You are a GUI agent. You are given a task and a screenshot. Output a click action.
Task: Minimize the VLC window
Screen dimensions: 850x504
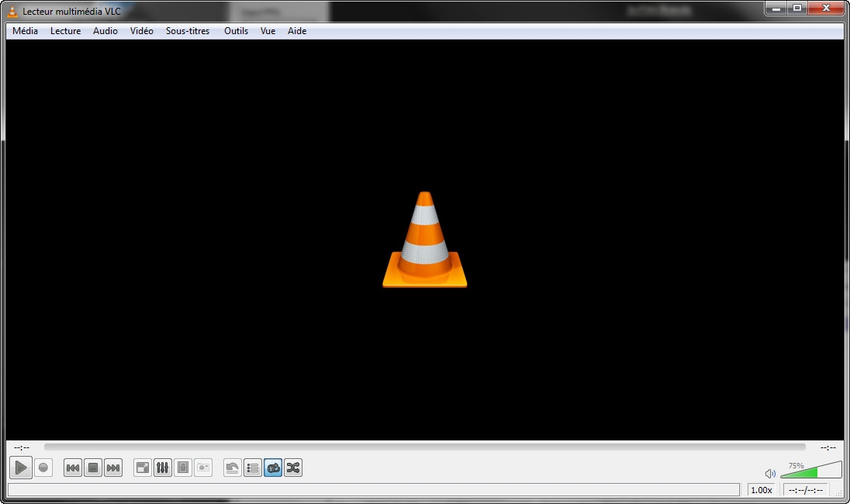click(x=776, y=8)
